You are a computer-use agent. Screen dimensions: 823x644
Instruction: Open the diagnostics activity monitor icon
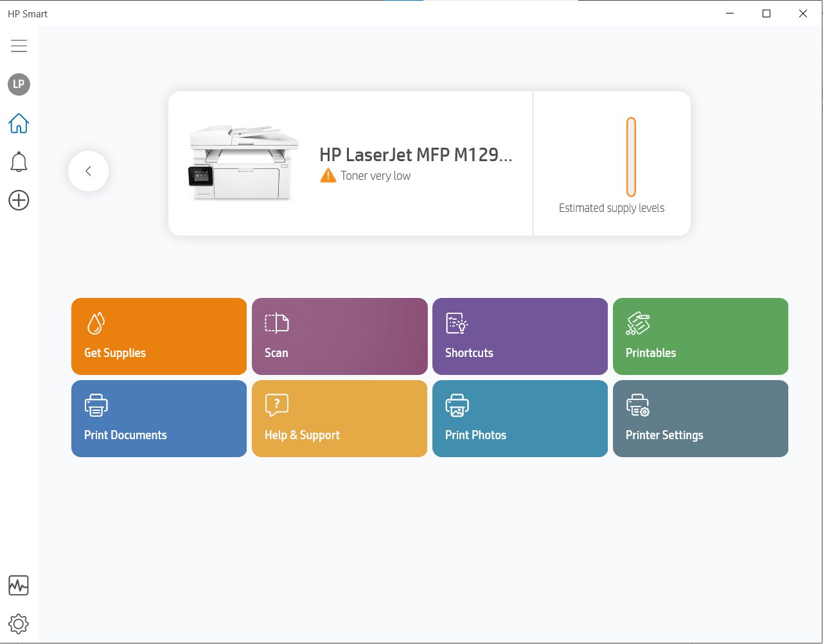tap(19, 586)
